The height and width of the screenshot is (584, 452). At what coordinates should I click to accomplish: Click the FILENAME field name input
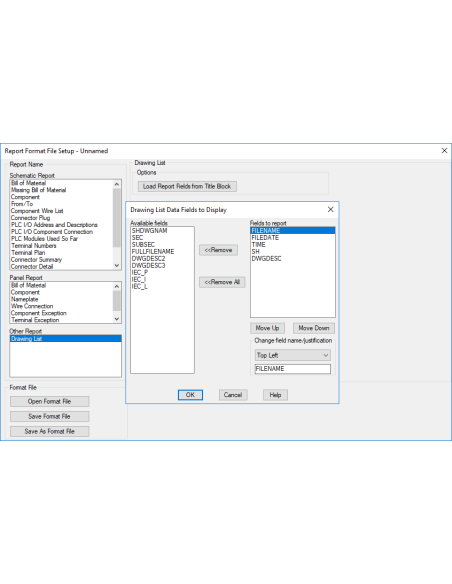293,369
